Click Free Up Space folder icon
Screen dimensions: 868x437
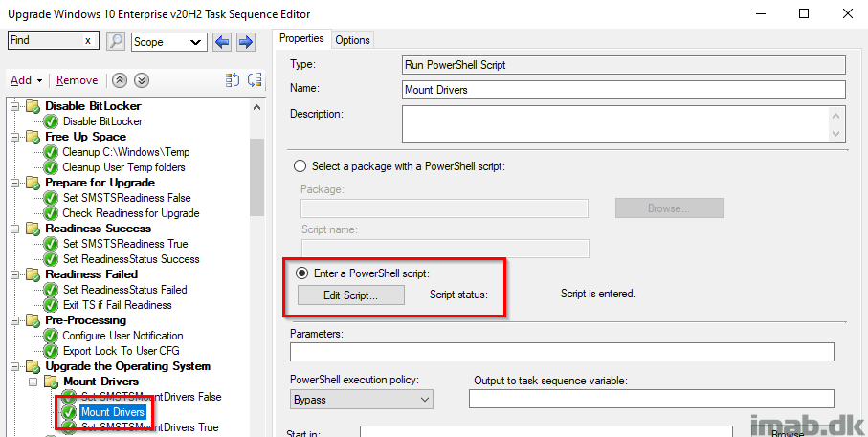(33, 137)
